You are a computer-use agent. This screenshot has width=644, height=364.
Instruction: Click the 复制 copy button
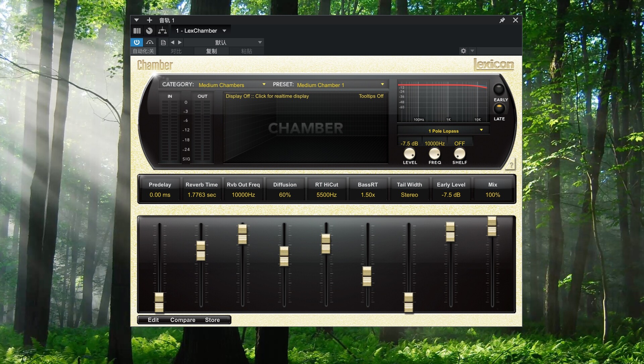[211, 51]
